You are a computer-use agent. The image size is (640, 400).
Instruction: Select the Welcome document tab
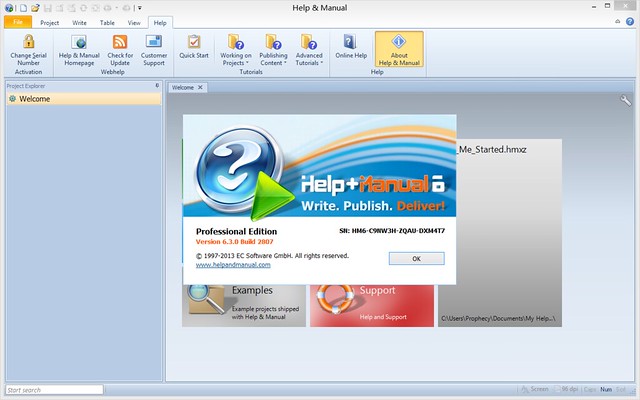click(183, 87)
